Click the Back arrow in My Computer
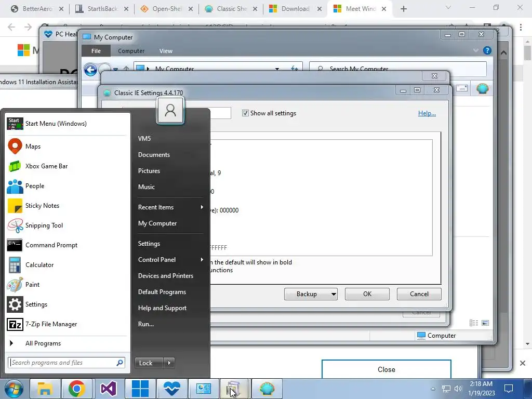 tap(90, 70)
